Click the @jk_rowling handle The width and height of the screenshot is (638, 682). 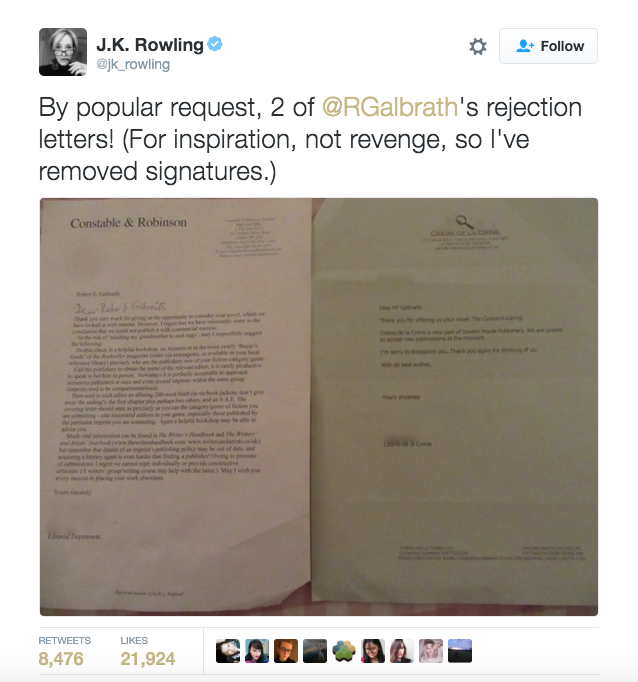(133, 64)
